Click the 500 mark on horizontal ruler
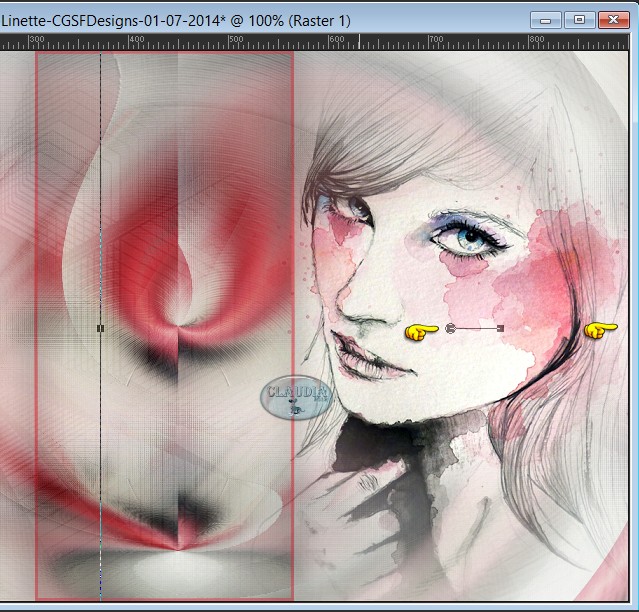The width and height of the screenshot is (639, 612). pyautogui.click(x=236, y=39)
